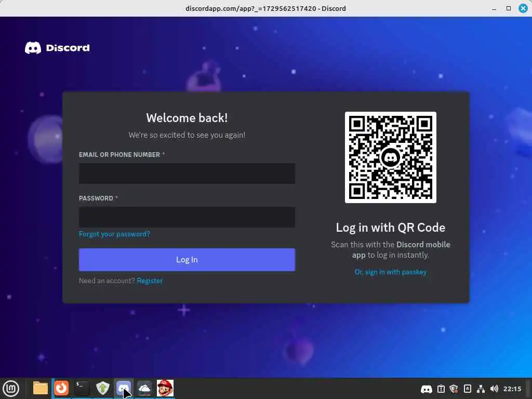Open the document tray icon before network
Viewport: 532px width, 399px height.
click(x=468, y=389)
